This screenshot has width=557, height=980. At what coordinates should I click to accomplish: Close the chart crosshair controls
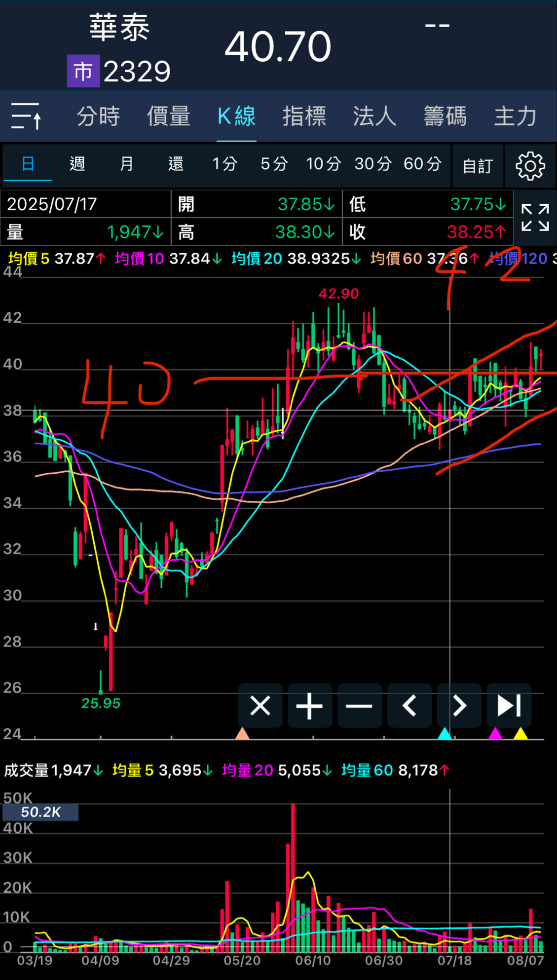point(260,706)
